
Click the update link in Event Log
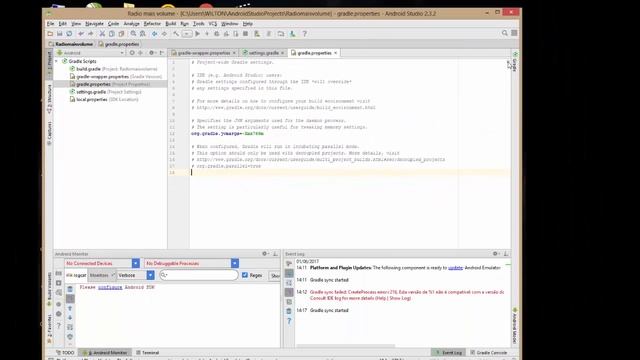pyautogui.click(x=455, y=268)
